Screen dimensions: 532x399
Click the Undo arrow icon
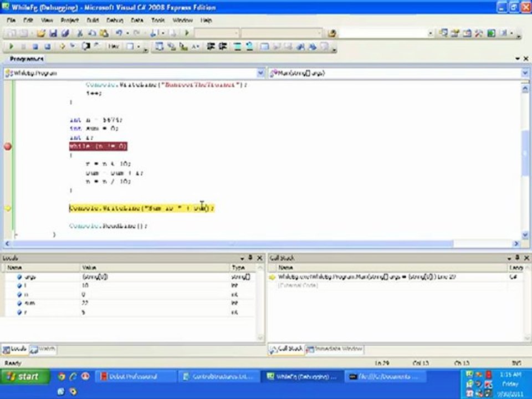click(x=119, y=33)
